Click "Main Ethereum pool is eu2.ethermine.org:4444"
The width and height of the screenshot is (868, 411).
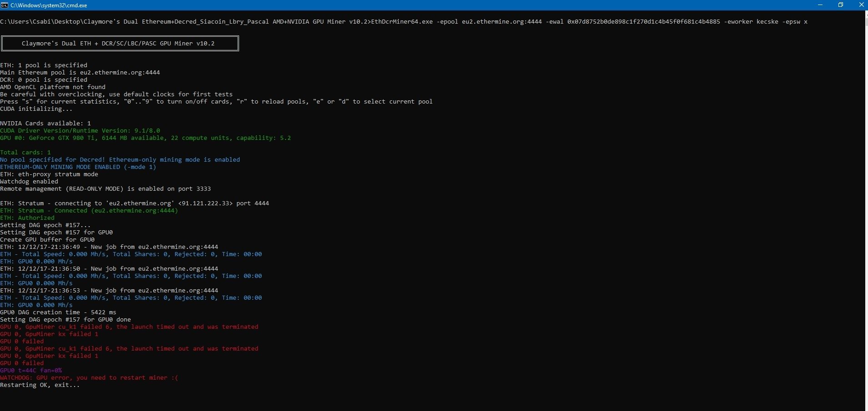point(80,73)
